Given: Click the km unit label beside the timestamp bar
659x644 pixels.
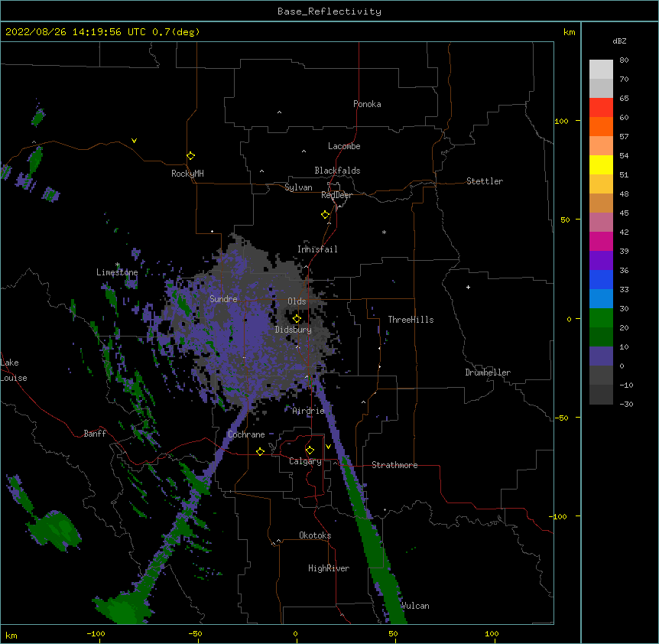Looking at the screenshot, I should pos(569,32).
